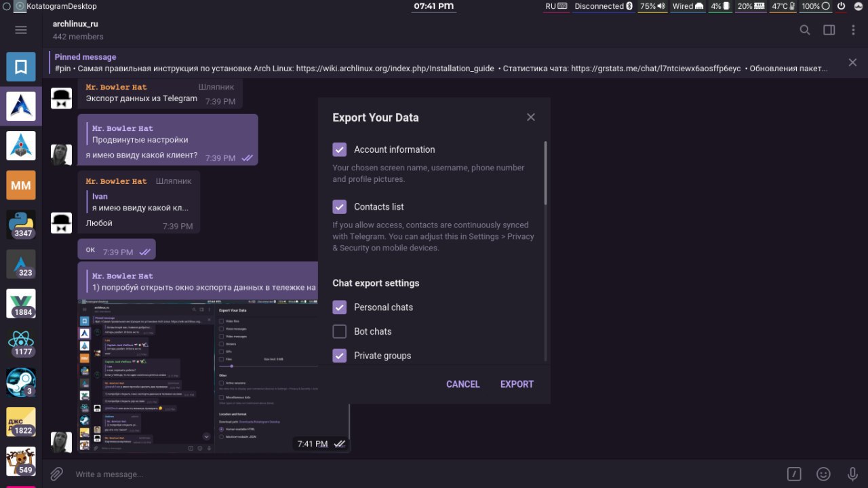Viewport: 868px width, 488px height.
Task: Click the 'Chat export settings' heading
Action: tap(376, 283)
